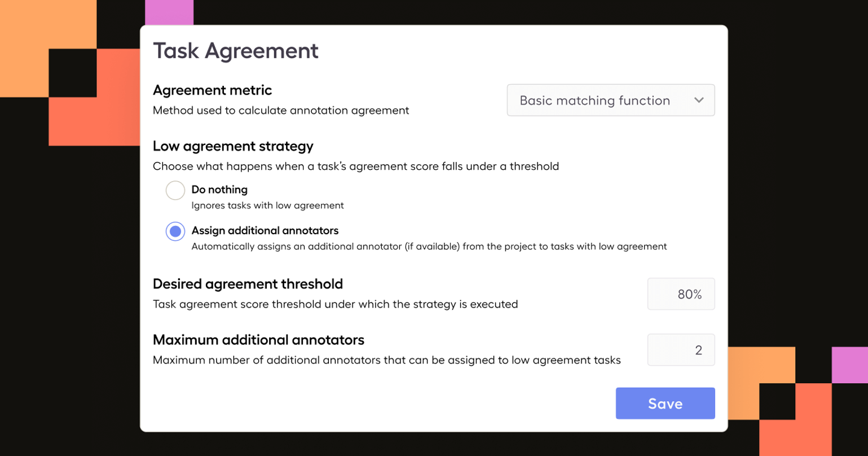Click the Save button
Image resolution: width=868 pixels, height=456 pixels.
pyautogui.click(x=665, y=403)
